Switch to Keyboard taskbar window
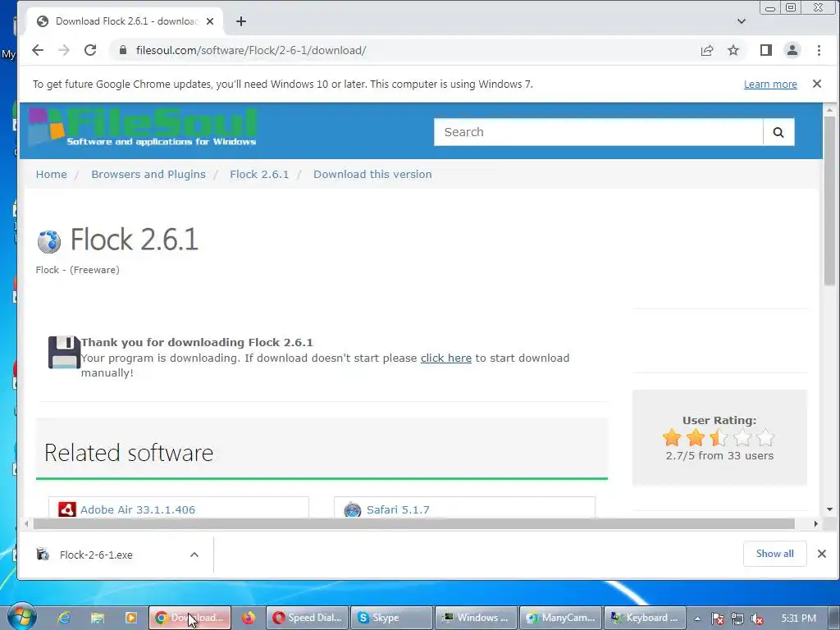The image size is (840, 630). (646, 618)
